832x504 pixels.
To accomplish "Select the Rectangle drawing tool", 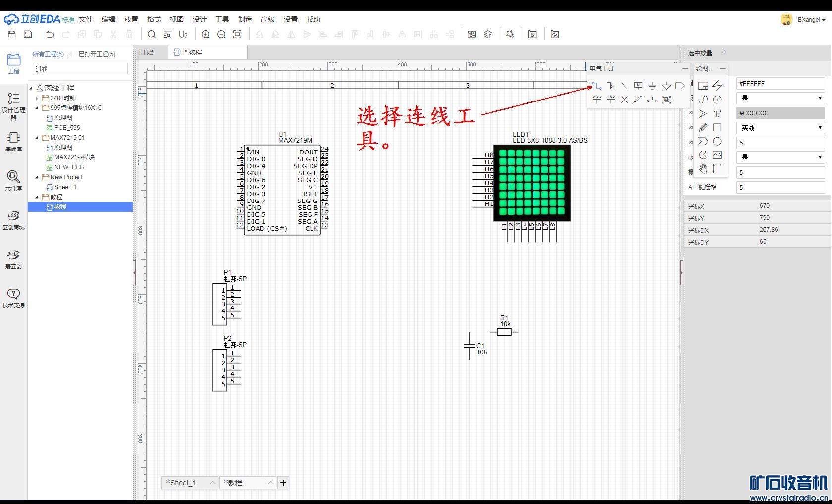I will pos(717,127).
